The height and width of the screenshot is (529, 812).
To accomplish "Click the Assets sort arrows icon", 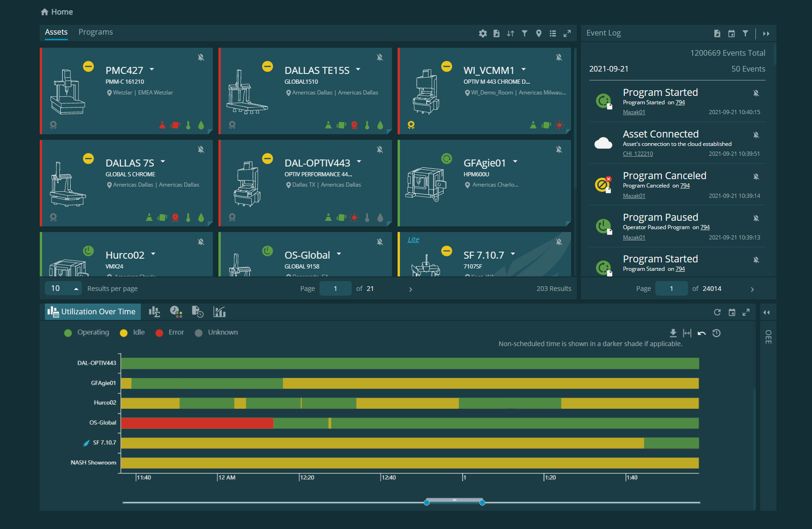I will (510, 34).
